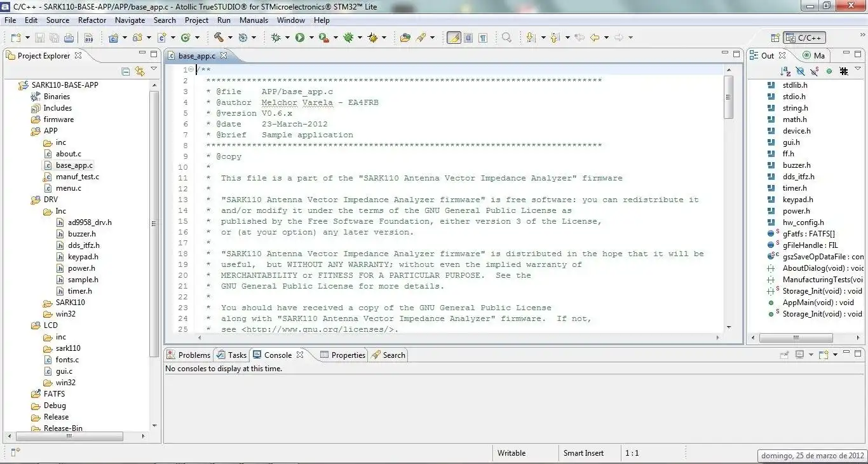The image size is (868, 464).
Task: Switch to the Problems tab
Action: (x=188, y=355)
